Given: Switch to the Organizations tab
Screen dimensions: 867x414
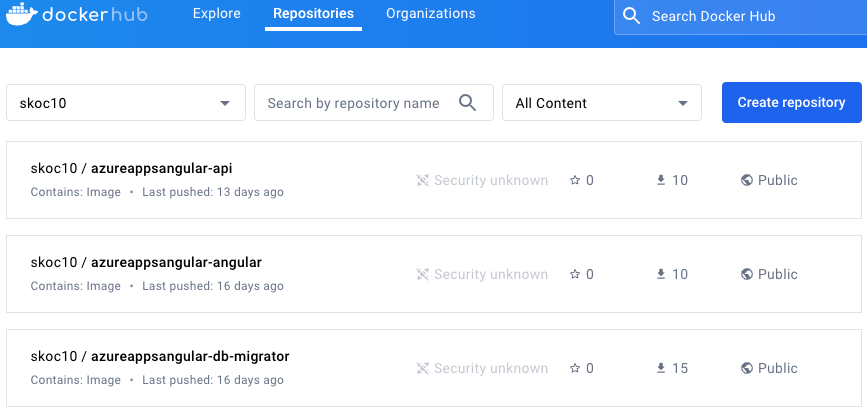Looking at the screenshot, I should [x=430, y=14].
